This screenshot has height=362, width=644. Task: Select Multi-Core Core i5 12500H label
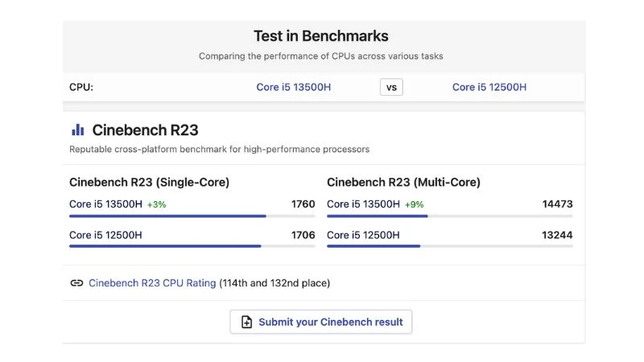click(363, 235)
